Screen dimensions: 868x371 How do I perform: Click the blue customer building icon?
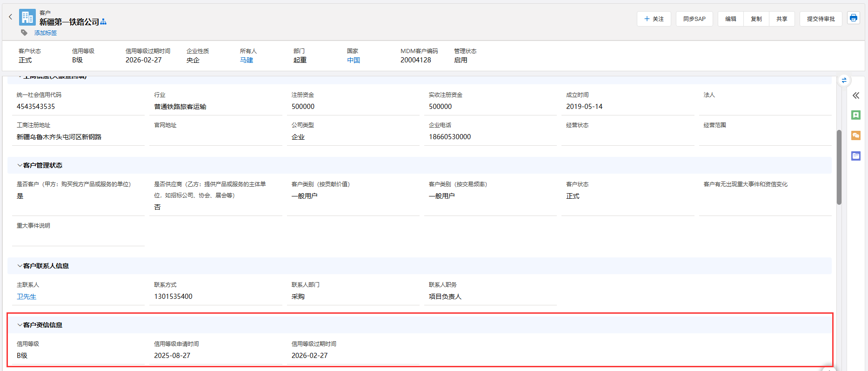[27, 18]
